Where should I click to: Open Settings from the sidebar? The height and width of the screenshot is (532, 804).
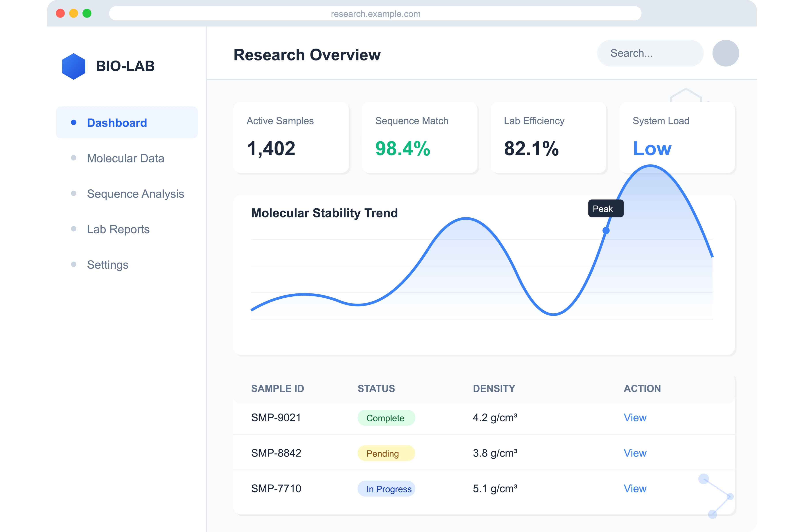[107, 265]
